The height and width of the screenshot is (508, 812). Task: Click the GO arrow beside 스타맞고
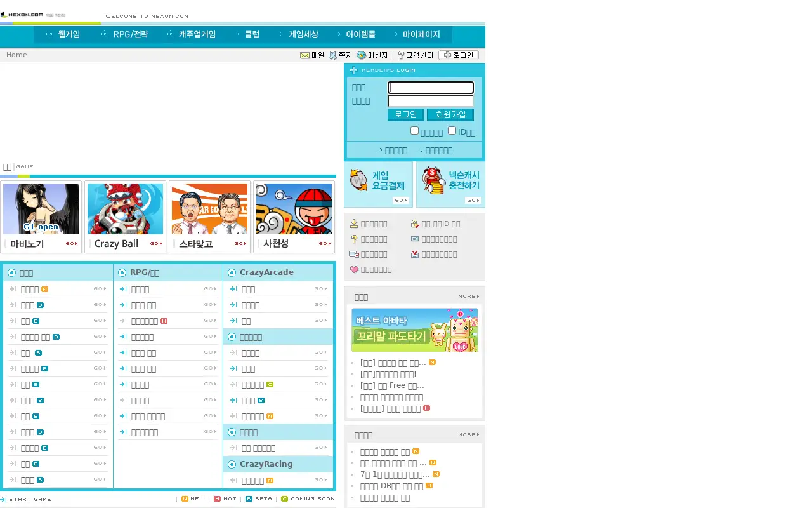pyautogui.click(x=240, y=244)
